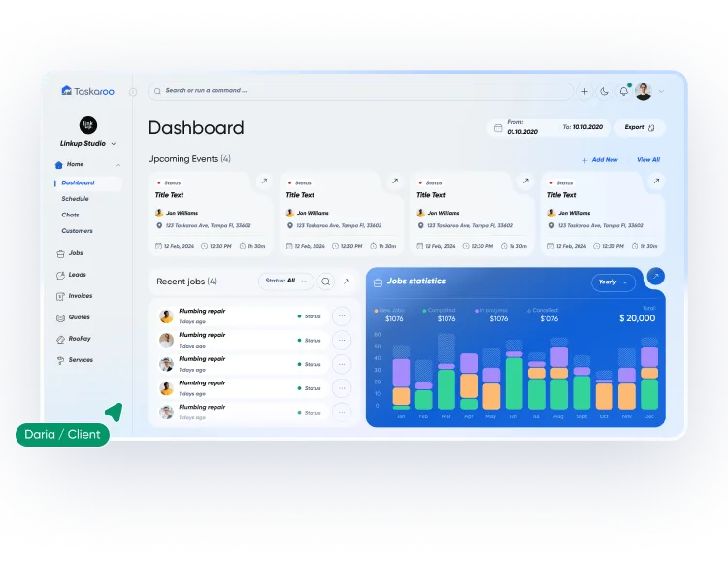Open the Status: All filter dropdown
Image resolution: width=728 pixels, height=564 pixels.
tap(286, 282)
